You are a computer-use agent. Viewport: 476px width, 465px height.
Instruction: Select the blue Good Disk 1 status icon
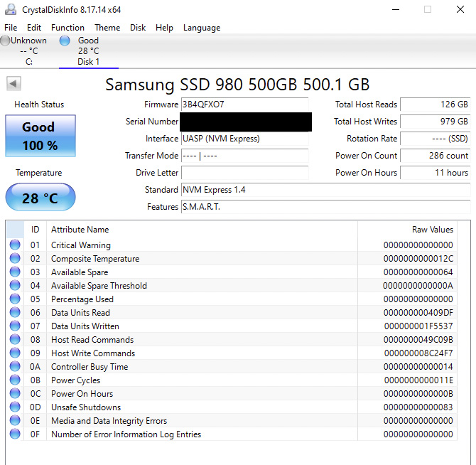coord(65,41)
